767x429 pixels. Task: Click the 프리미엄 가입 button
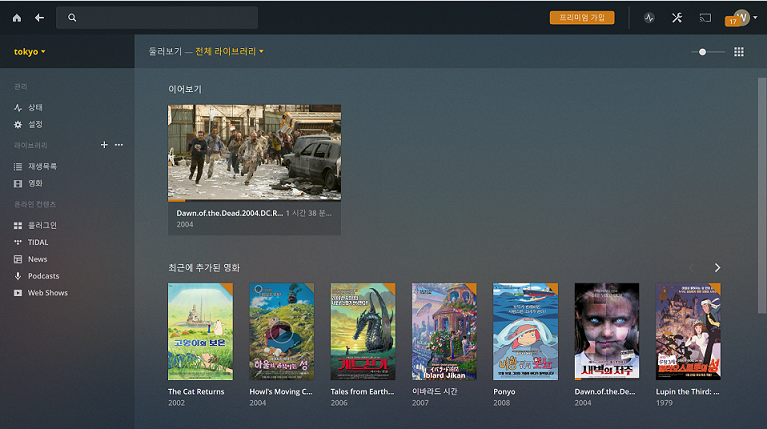point(582,18)
